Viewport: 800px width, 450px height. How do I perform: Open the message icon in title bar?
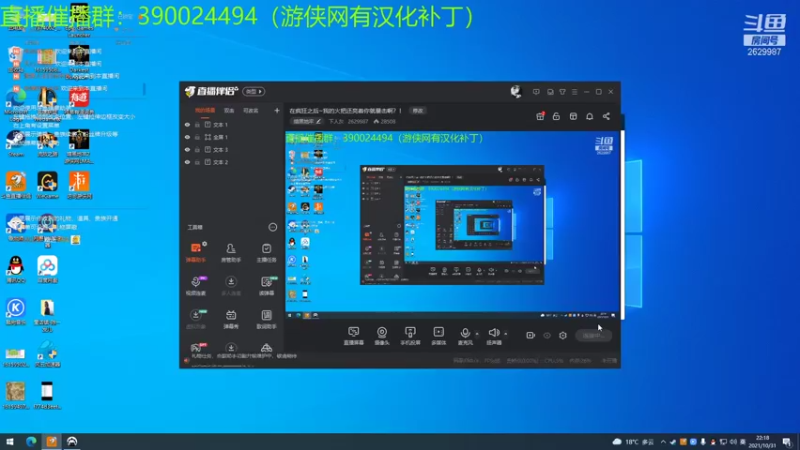click(536, 92)
